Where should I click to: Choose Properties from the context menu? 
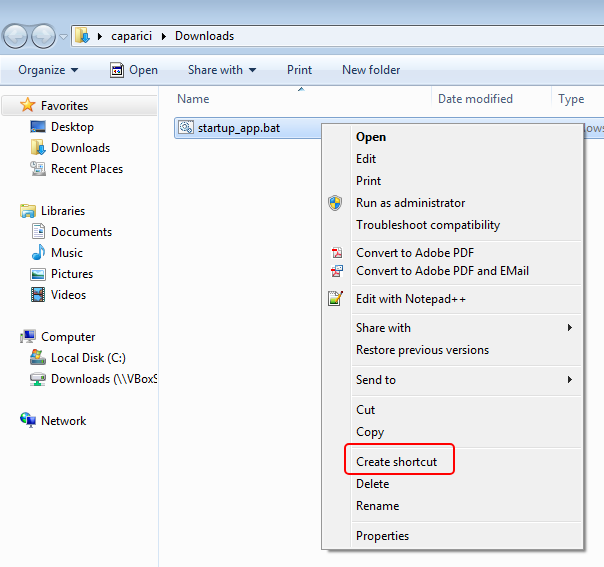coord(382,536)
